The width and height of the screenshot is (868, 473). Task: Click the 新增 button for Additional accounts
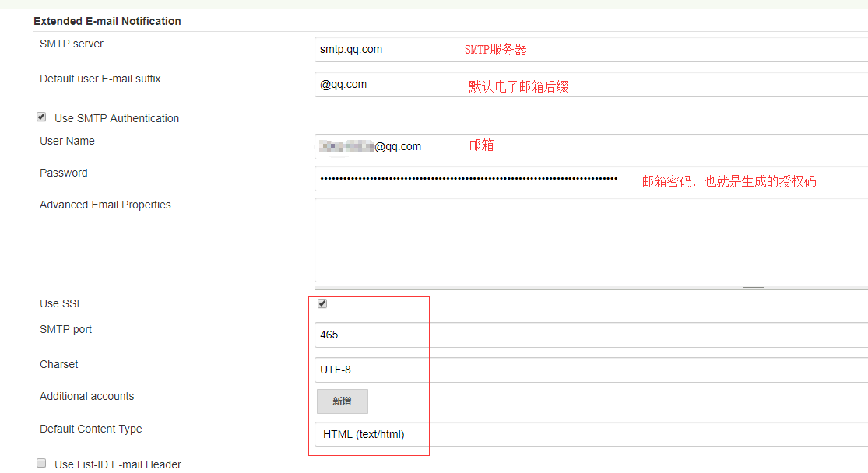(x=342, y=401)
